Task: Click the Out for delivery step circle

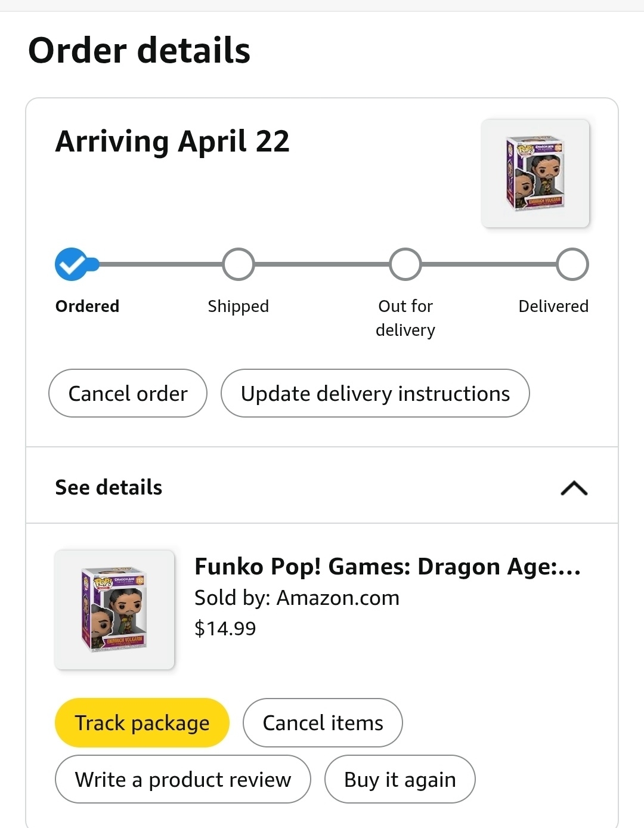Action: [405, 264]
